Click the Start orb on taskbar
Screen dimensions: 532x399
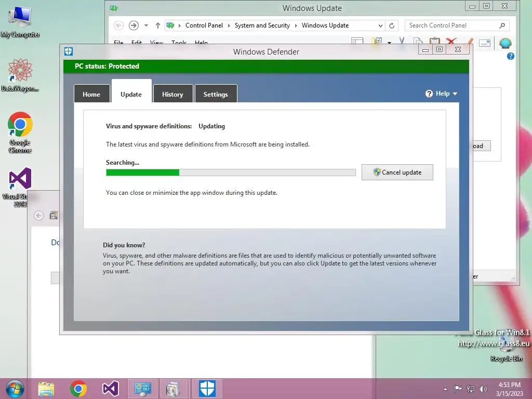(15, 389)
